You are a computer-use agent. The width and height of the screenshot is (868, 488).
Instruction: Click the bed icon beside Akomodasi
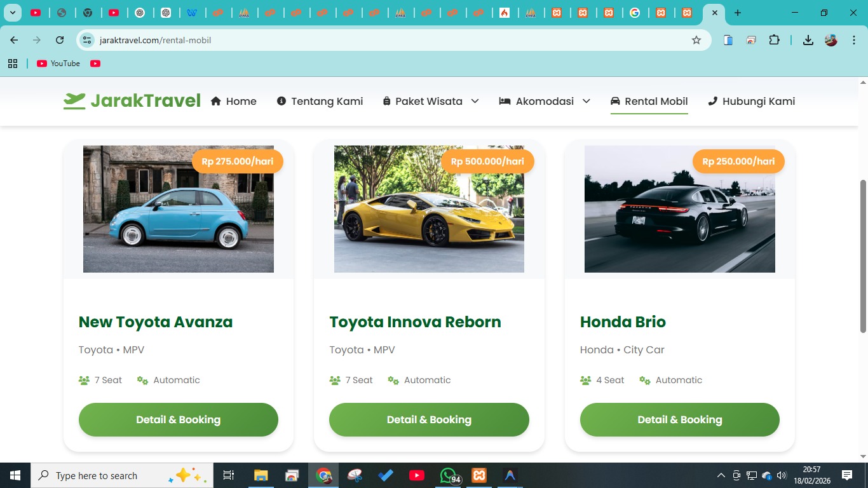pyautogui.click(x=505, y=100)
